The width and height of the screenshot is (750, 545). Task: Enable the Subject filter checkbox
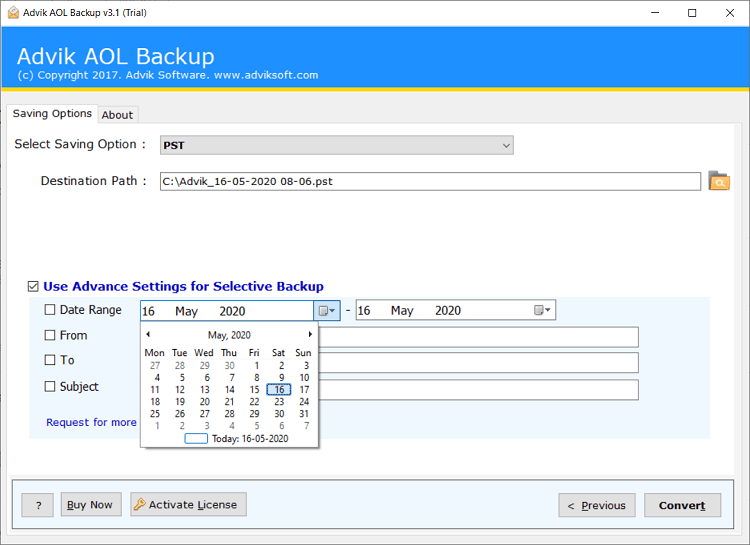tap(50, 386)
